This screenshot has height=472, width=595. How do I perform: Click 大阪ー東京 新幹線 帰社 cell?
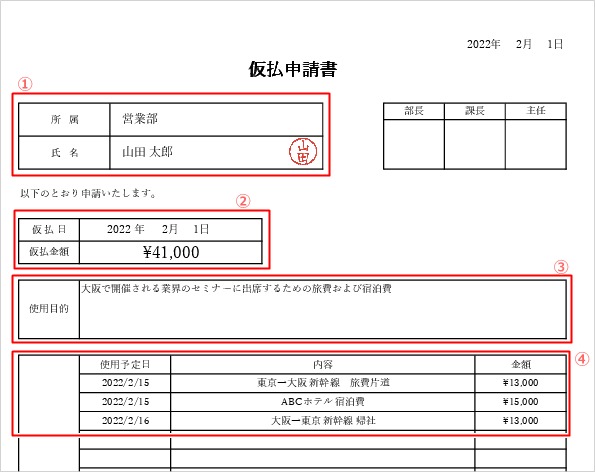click(323, 421)
